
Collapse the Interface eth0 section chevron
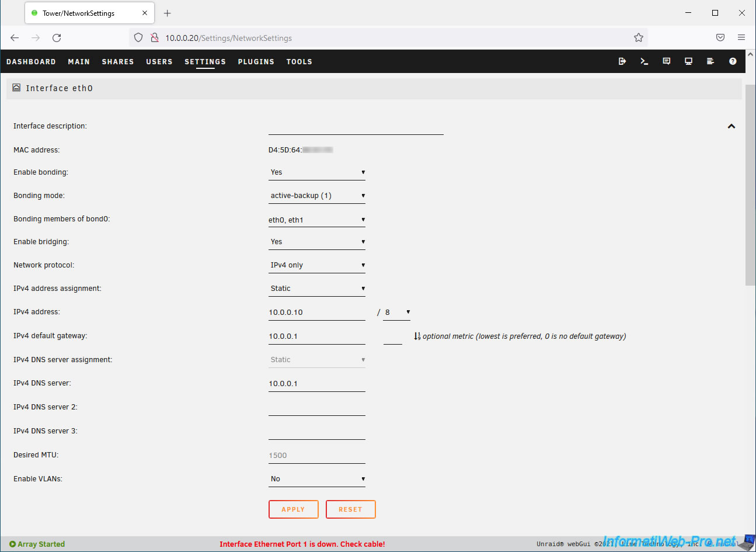731,126
